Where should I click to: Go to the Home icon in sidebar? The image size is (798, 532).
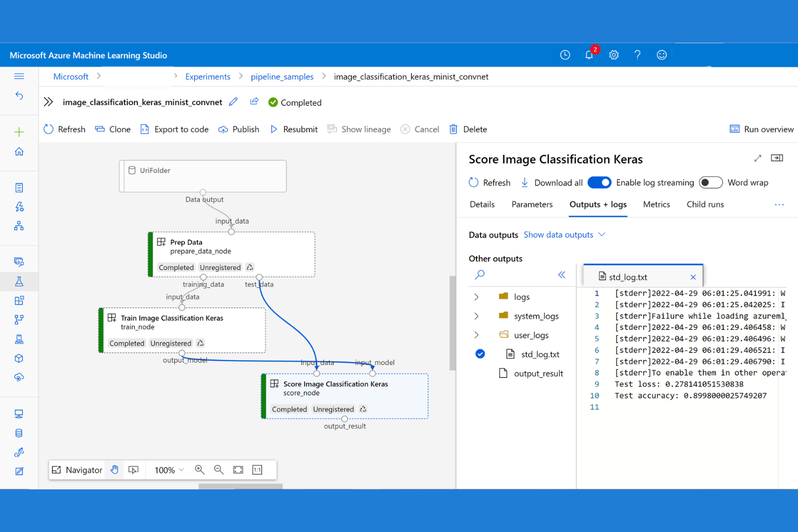[19, 151]
